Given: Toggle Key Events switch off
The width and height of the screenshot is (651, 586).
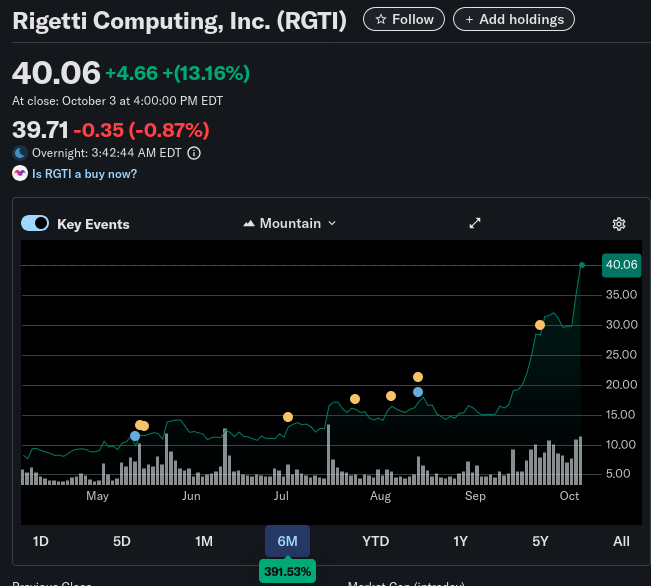Looking at the screenshot, I should 35,223.
